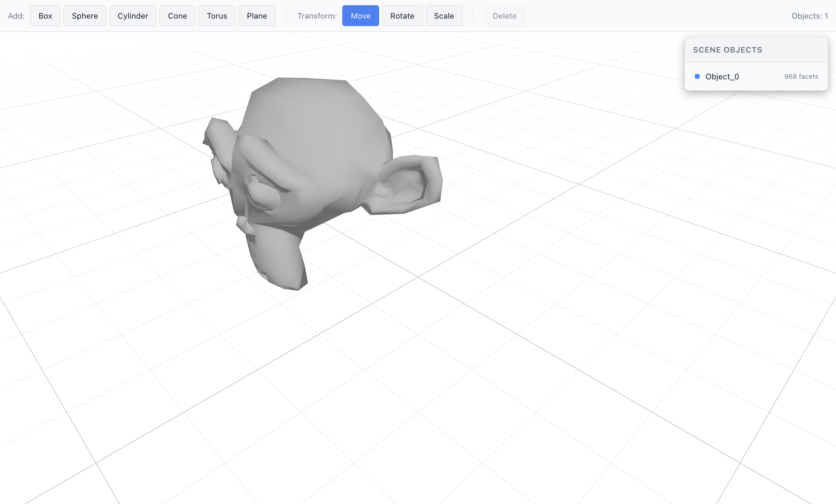
Task: Activate the Move transform mode
Action: point(360,16)
